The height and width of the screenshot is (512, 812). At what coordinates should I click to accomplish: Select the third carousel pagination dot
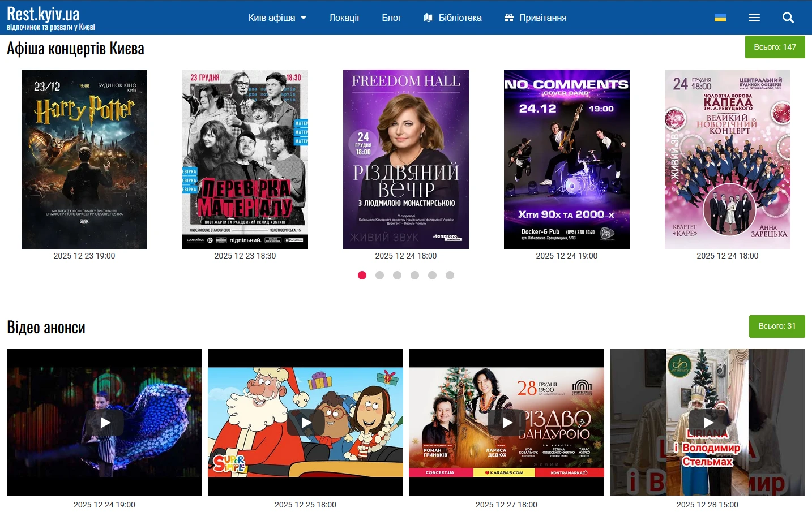click(398, 275)
